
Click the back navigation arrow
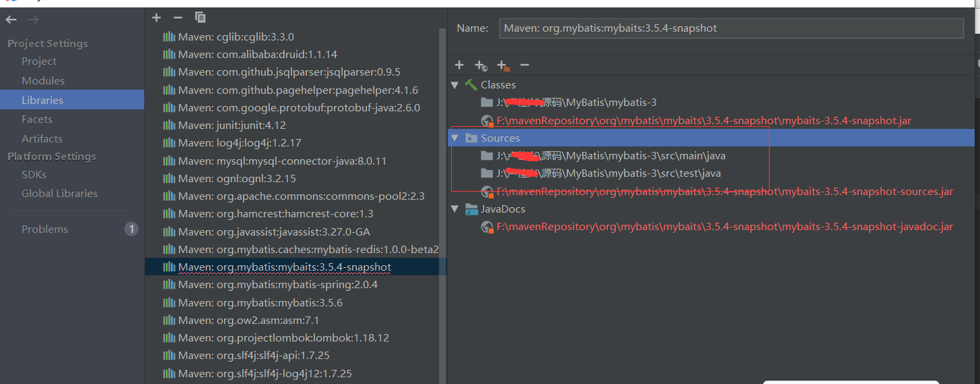click(11, 20)
